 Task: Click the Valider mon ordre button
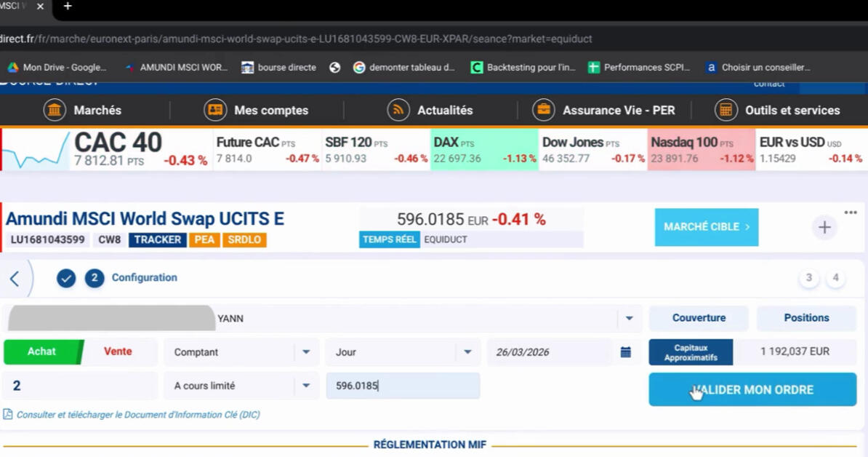coord(752,389)
